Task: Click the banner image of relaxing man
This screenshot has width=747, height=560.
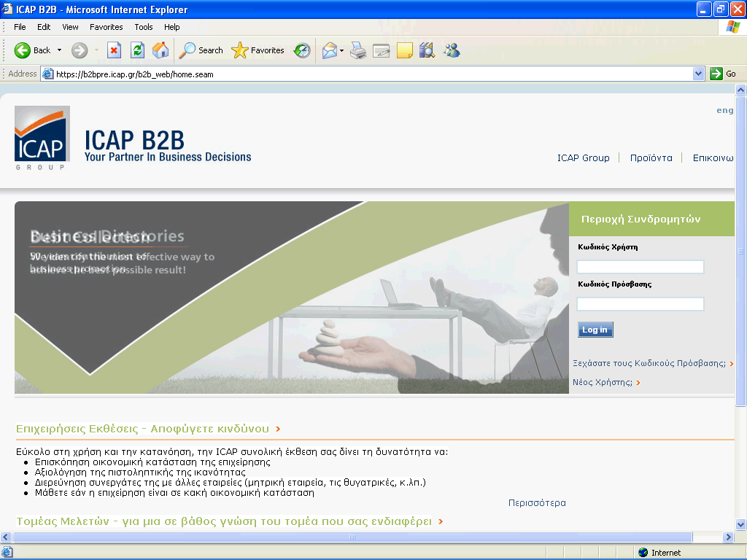Action: [292, 297]
